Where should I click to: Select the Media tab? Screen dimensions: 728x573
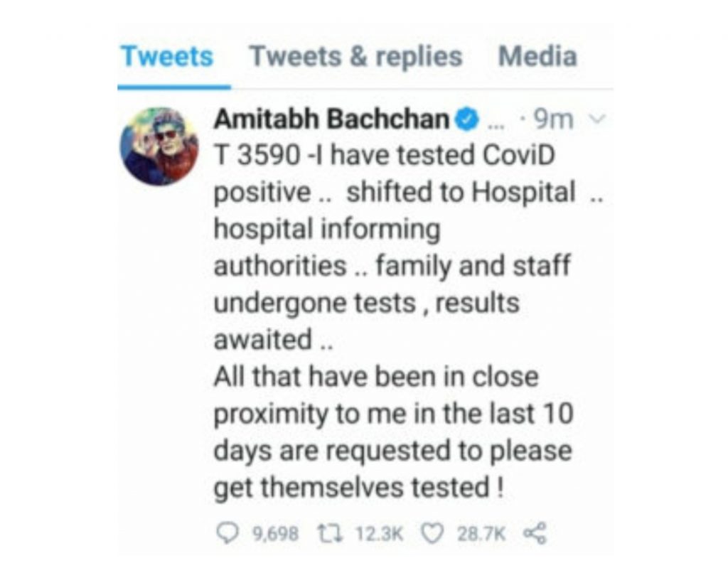coord(537,57)
